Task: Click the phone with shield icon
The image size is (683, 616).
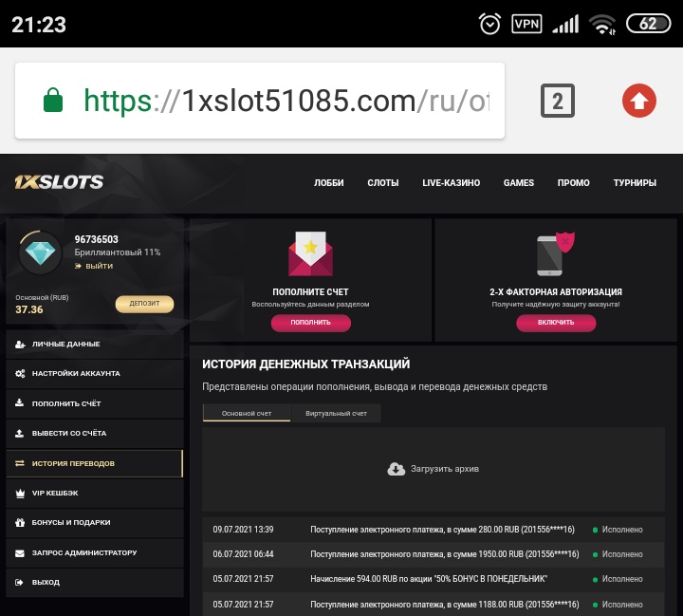Action: (555, 253)
